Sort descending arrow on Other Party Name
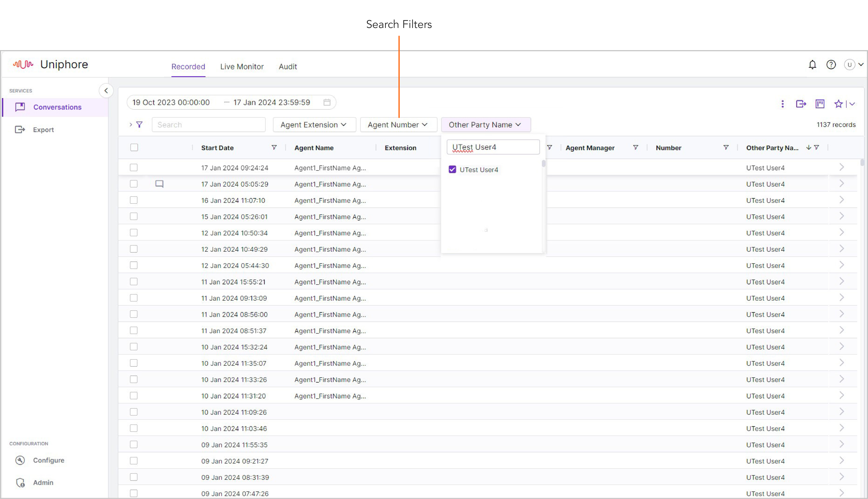This screenshot has width=868, height=499. [809, 147]
